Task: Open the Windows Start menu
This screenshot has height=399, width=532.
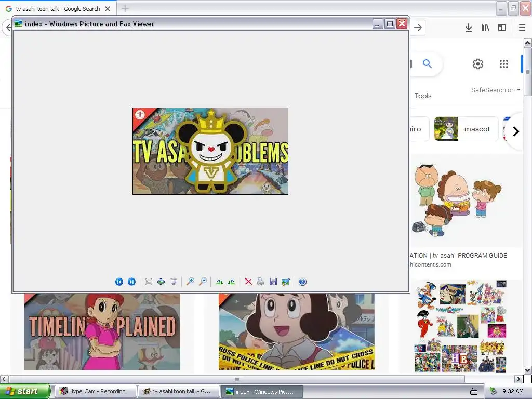Action: 25,391
